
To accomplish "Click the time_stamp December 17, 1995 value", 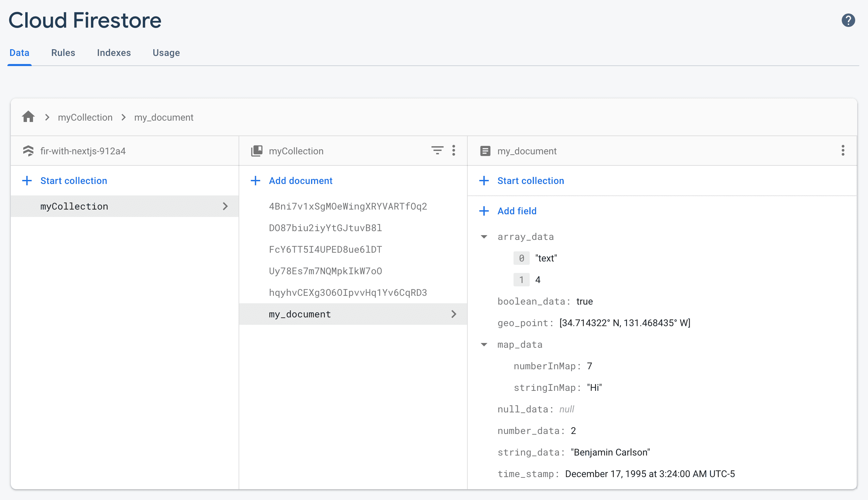I will click(x=650, y=474).
